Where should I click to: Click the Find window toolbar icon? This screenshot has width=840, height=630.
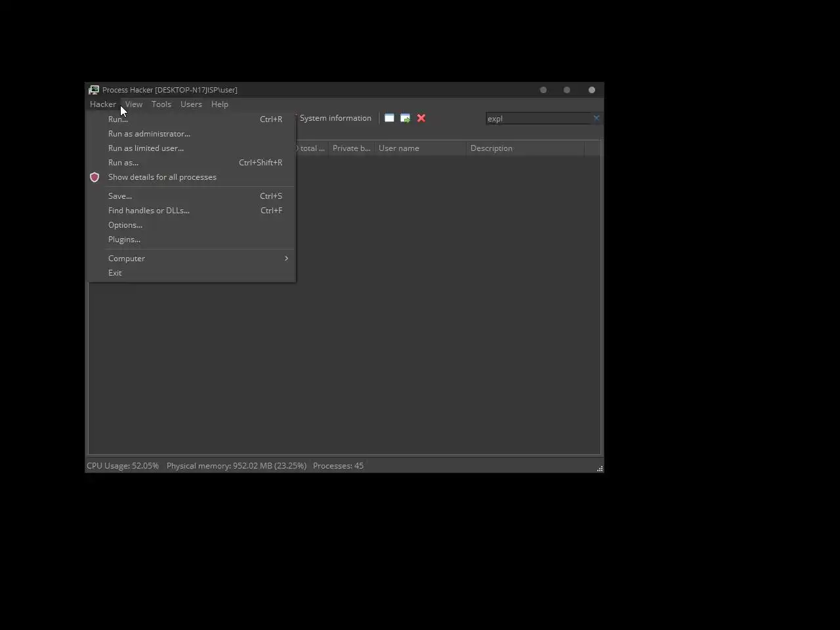(389, 118)
